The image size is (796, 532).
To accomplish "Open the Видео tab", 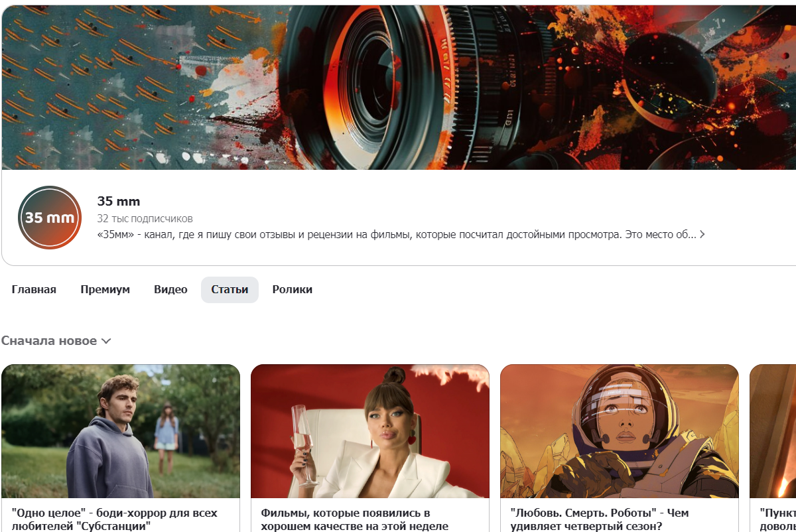I will coord(170,290).
